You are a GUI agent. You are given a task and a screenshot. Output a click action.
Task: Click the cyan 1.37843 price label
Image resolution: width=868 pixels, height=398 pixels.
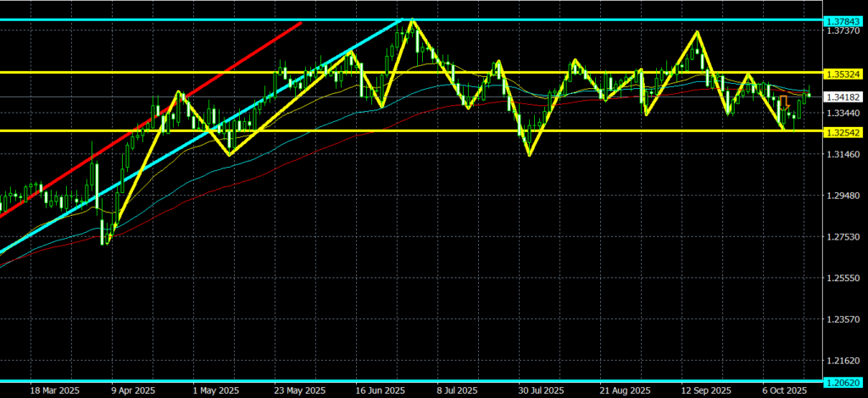click(x=843, y=20)
